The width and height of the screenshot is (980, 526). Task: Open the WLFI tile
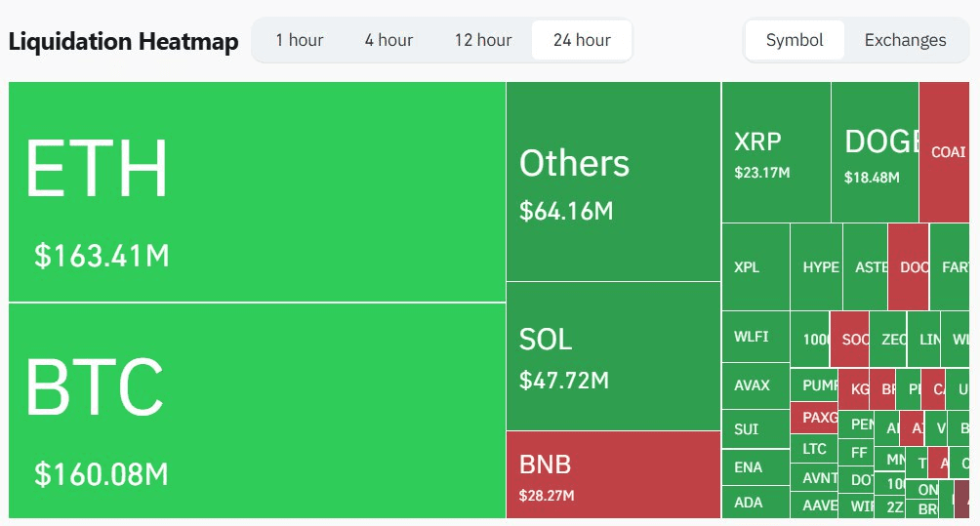pyautogui.click(x=755, y=337)
